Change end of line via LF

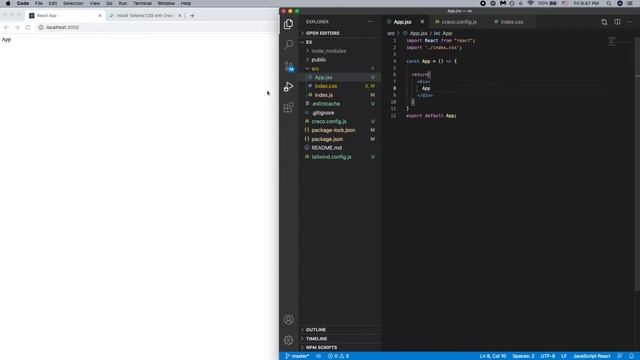[x=564, y=356]
